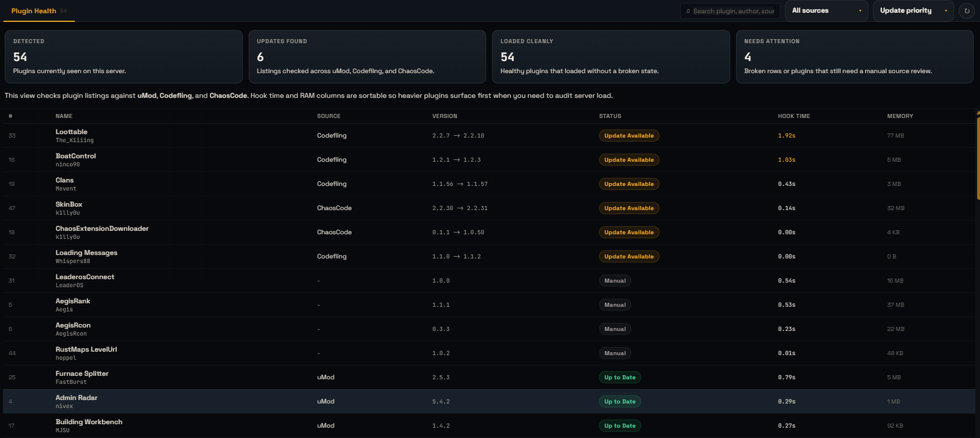Click Manual badge for RustMaps LevelUrl

pos(615,353)
